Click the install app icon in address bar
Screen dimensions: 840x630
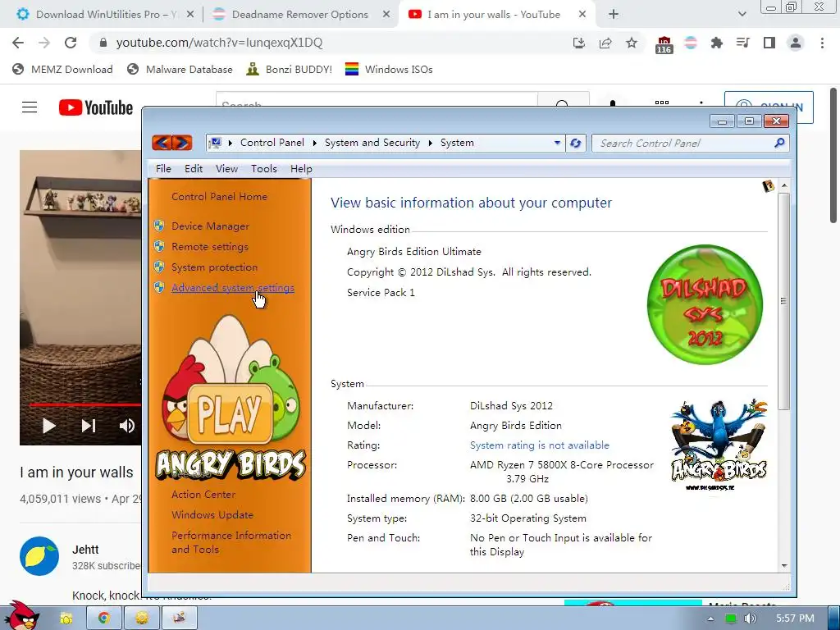coord(579,43)
